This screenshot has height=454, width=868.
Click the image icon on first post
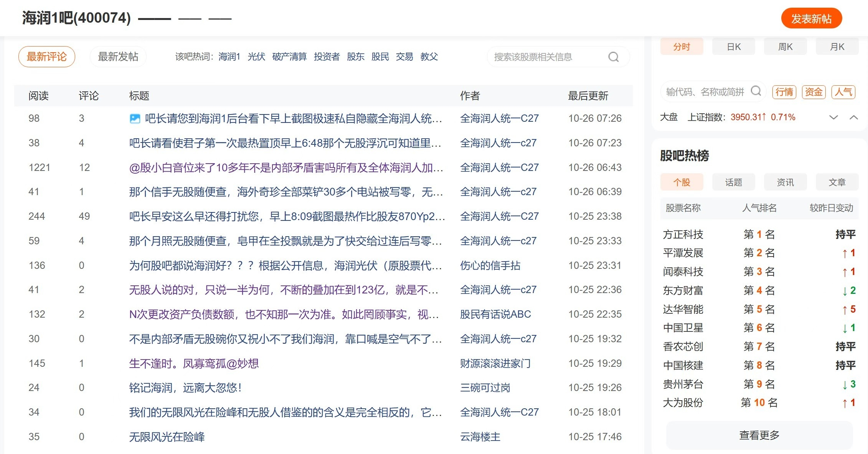[135, 119]
